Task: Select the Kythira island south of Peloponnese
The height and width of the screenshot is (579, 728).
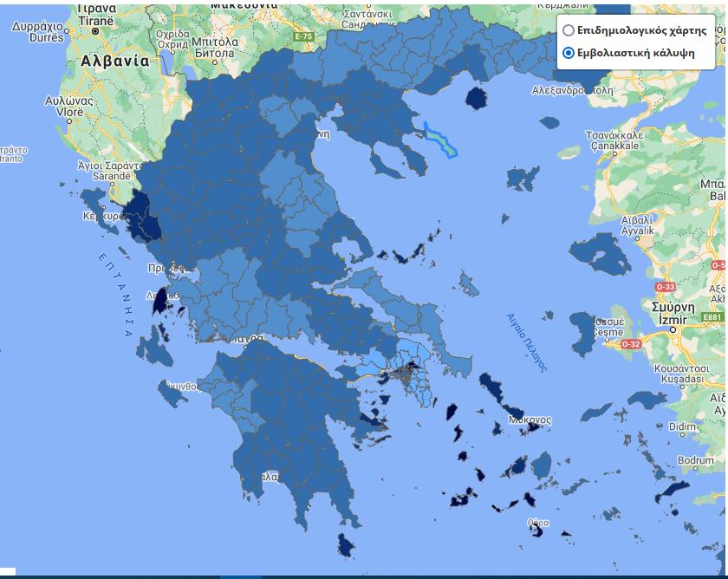Action: point(346,545)
